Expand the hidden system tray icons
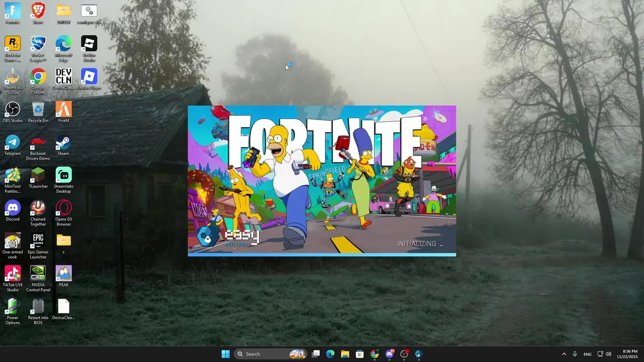This screenshot has height=362, width=644. point(564,354)
